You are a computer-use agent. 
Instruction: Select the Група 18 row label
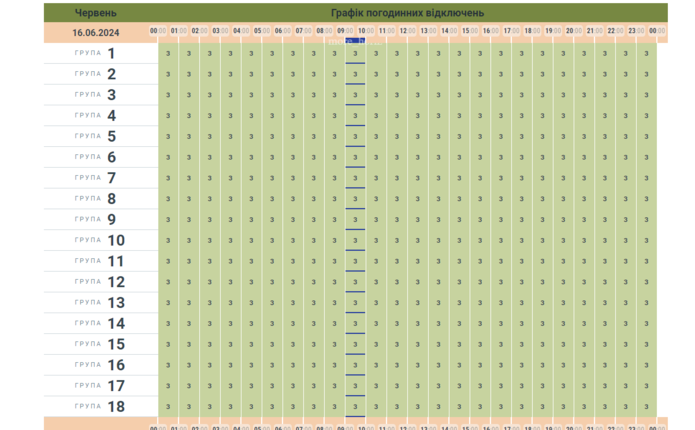[x=100, y=407]
